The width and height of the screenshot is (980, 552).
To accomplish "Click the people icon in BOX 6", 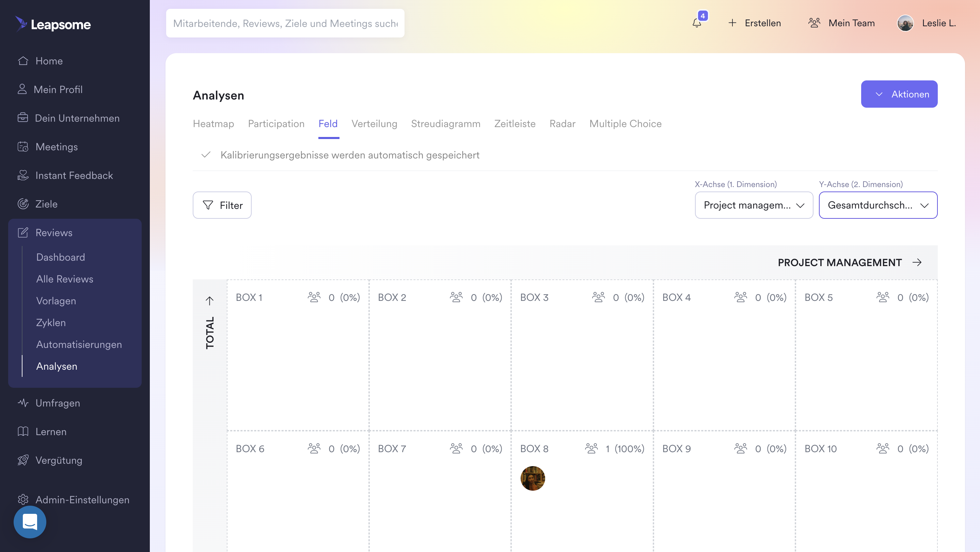I will pos(314,448).
